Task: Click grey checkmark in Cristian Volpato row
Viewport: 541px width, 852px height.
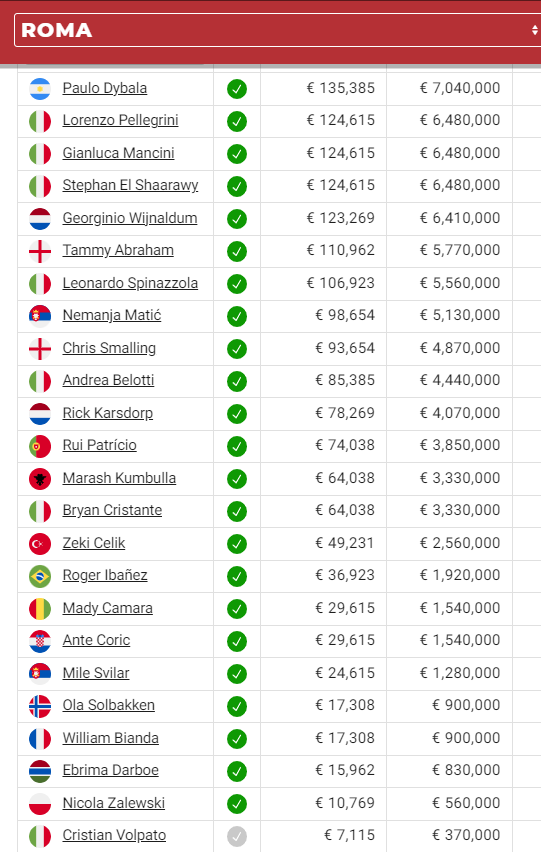Action: (237, 836)
